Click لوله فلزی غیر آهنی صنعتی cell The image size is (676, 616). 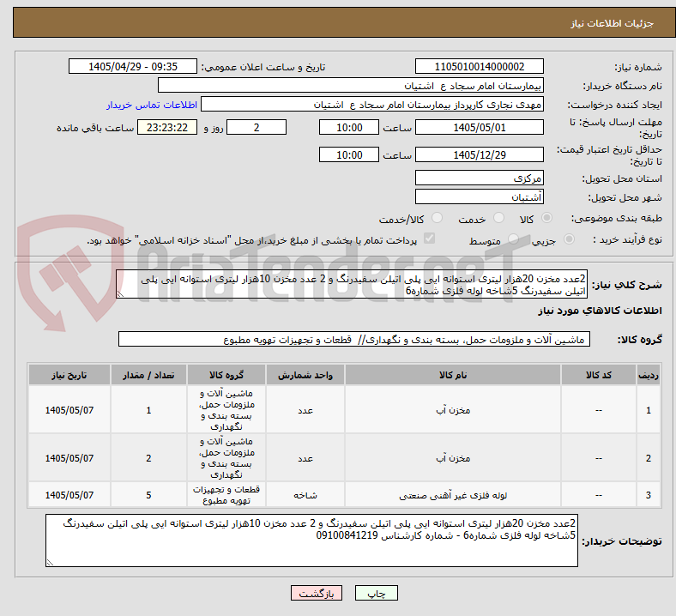click(x=453, y=495)
